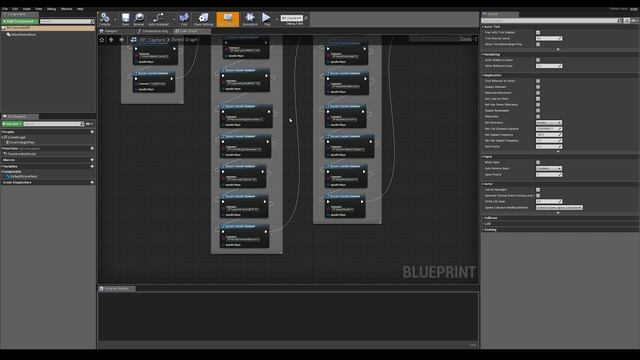Click the Find toolbar icon
Image resolution: width=640 pixels, height=360 pixels.
(184, 18)
